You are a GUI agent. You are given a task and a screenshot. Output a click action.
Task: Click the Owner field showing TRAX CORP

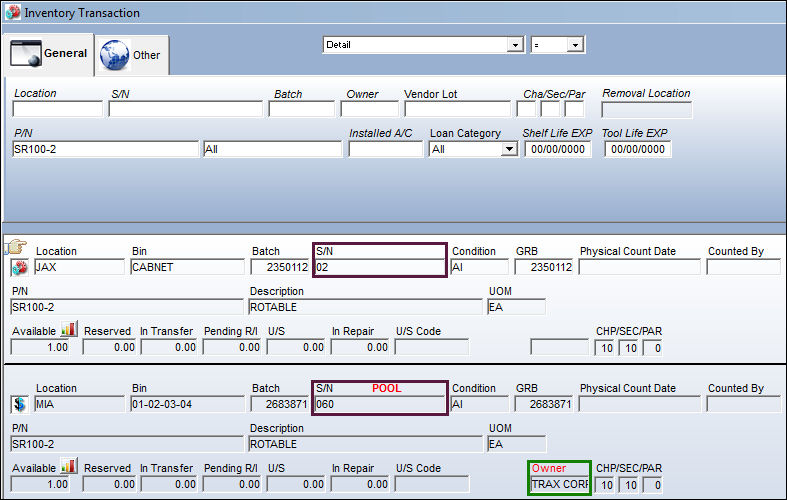click(560, 484)
